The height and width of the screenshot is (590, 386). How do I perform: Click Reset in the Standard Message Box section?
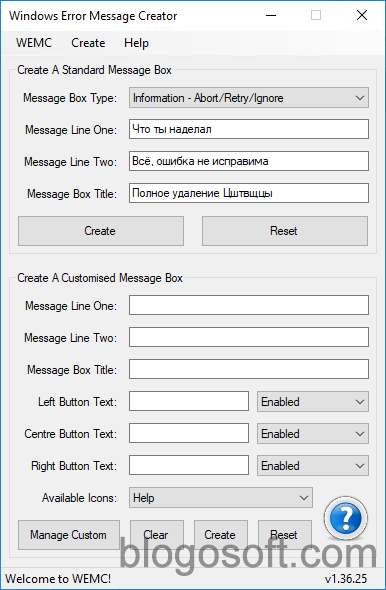(285, 231)
